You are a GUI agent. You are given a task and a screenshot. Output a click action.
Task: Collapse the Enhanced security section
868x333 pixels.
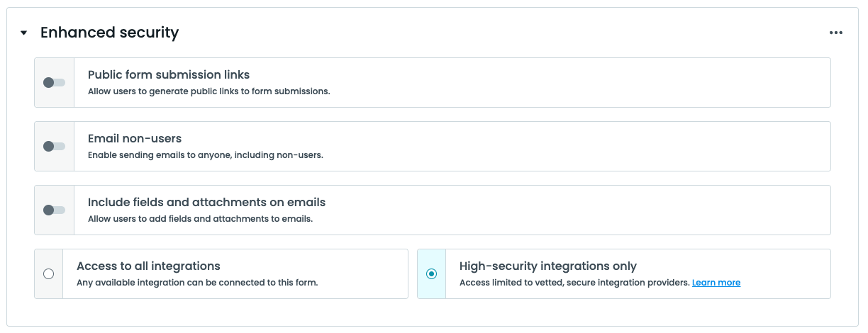[23, 33]
